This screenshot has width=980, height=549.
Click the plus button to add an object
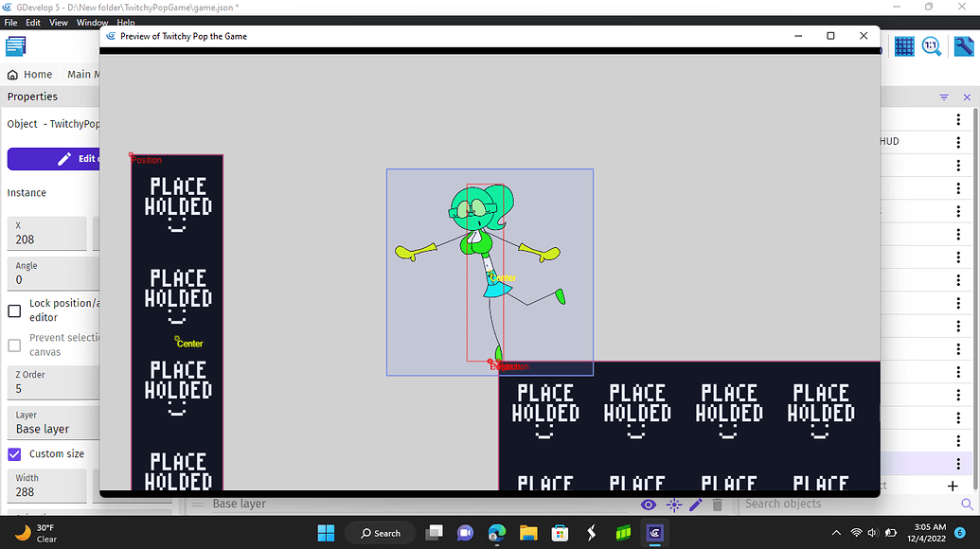click(x=951, y=487)
